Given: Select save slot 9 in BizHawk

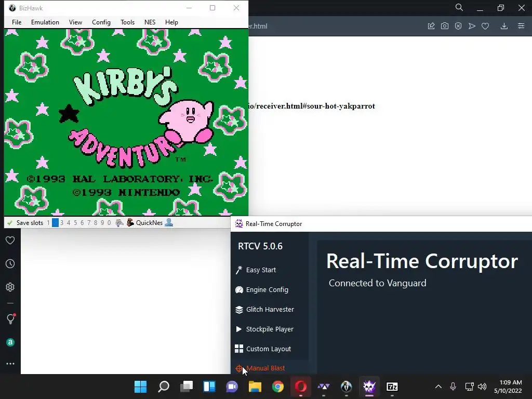Looking at the screenshot, I should [102, 223].
